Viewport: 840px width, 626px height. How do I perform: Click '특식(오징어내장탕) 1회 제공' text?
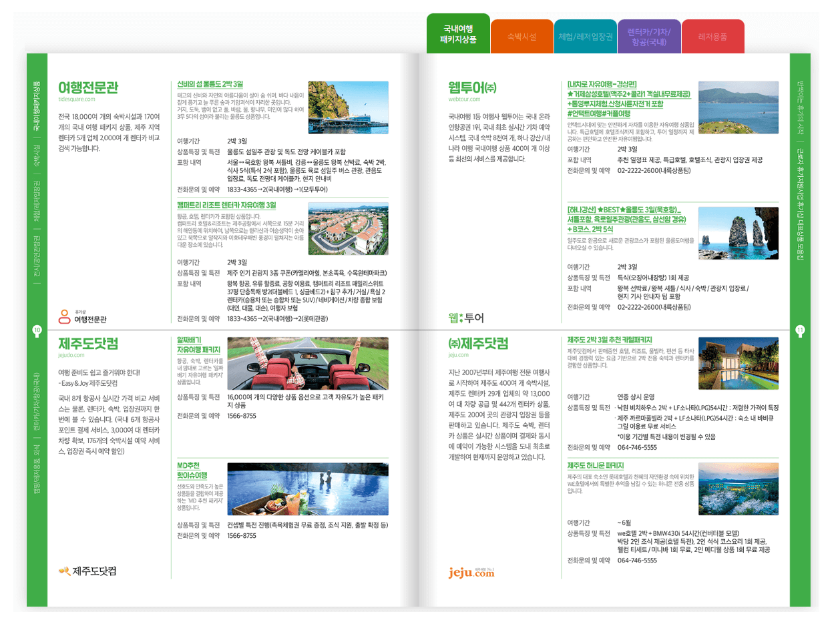653,277
